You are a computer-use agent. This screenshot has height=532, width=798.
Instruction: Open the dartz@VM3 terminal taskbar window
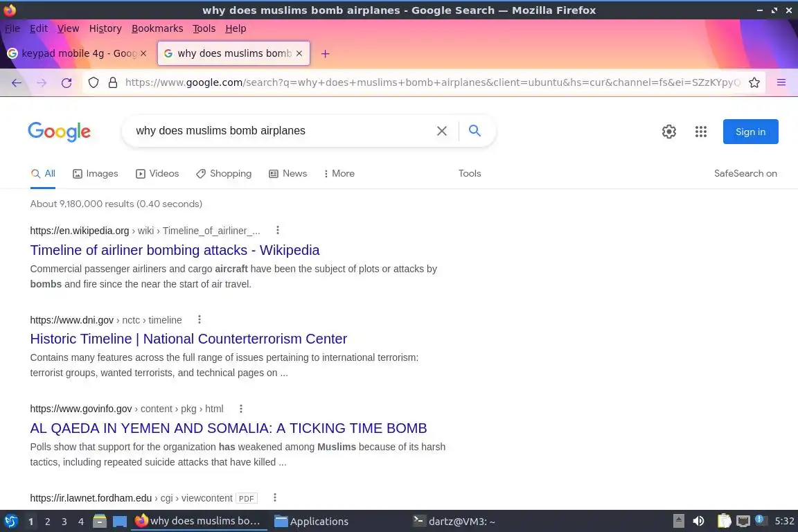pos(454,521)
